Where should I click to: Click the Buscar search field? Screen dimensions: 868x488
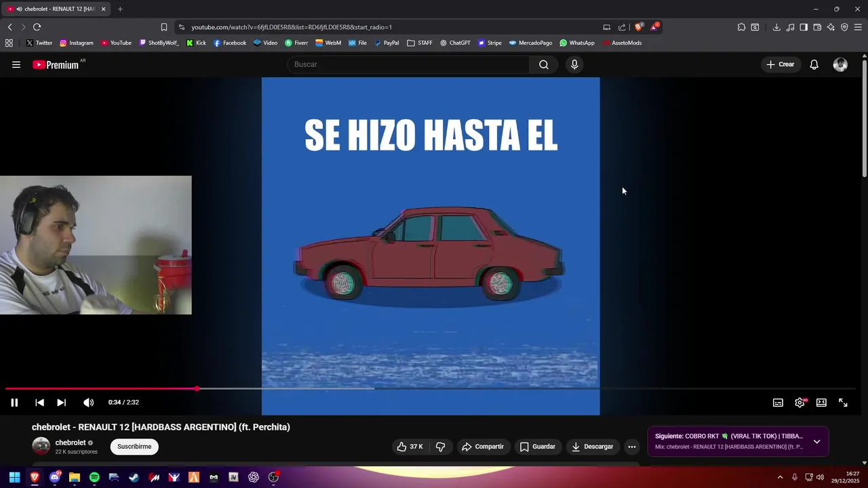[x=408, y=64]
